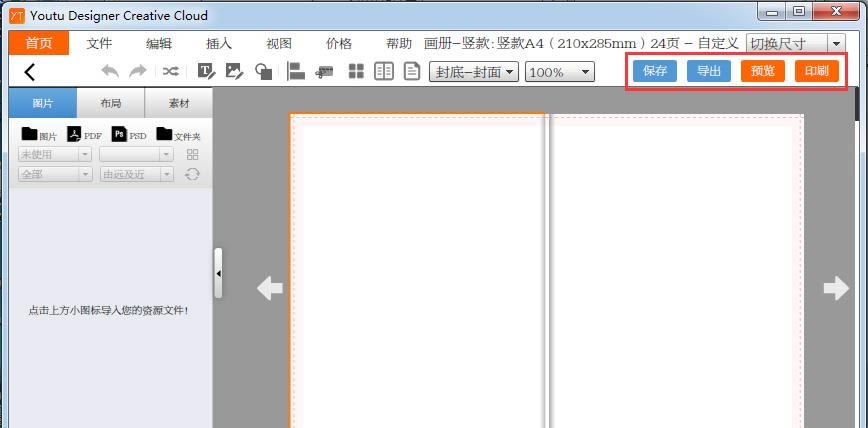This screenshot has width=868, height=428.
Task: Refresh the image resource list
Action: (x=192, y=174)
